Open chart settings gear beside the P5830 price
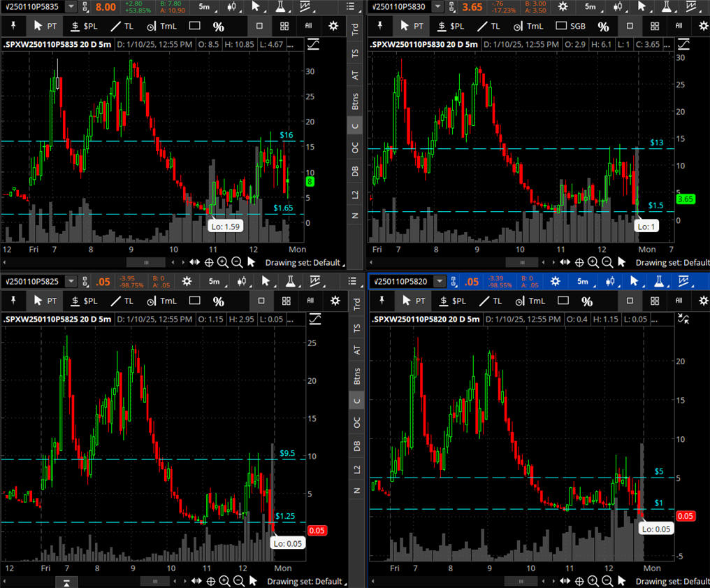 563,6
